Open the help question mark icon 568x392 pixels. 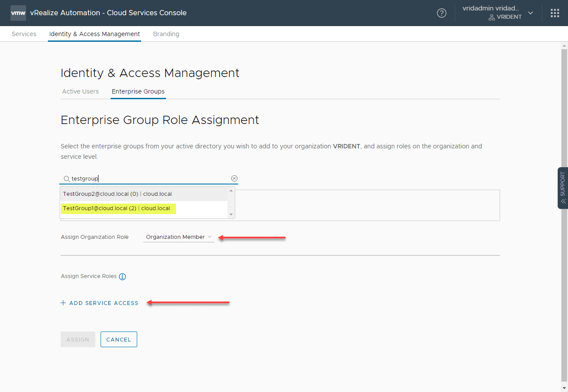coord(442,13)
